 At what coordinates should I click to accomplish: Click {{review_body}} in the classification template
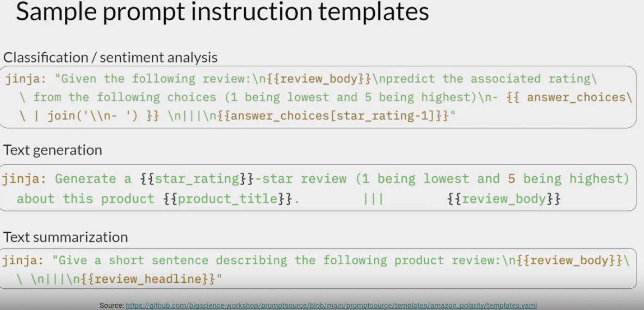(319, 79)
